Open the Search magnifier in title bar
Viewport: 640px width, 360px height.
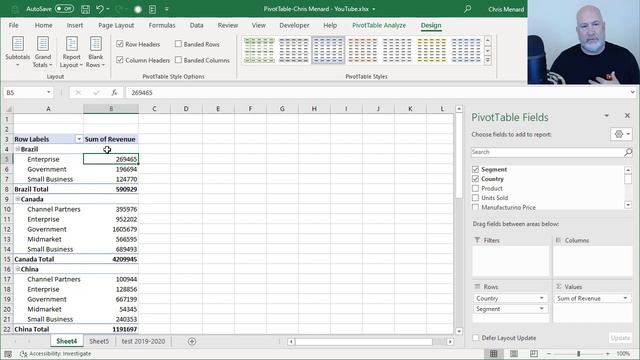click(x=467, y=9)
